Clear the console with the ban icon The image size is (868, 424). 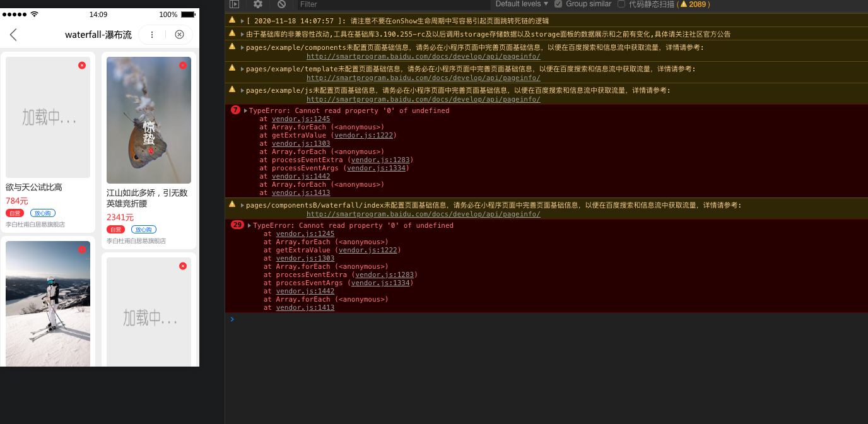282,4
